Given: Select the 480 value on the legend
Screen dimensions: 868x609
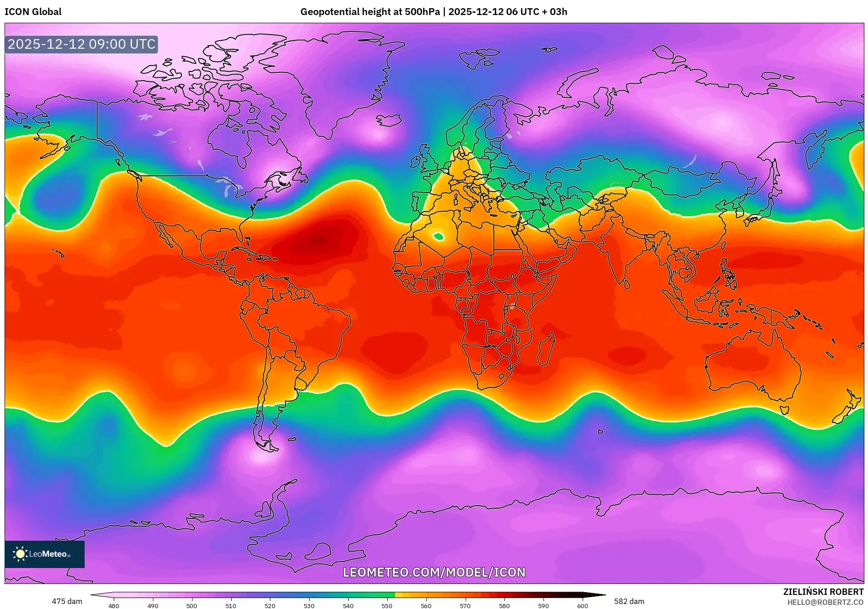Looking at the screenshot, I should coord(113,606).
